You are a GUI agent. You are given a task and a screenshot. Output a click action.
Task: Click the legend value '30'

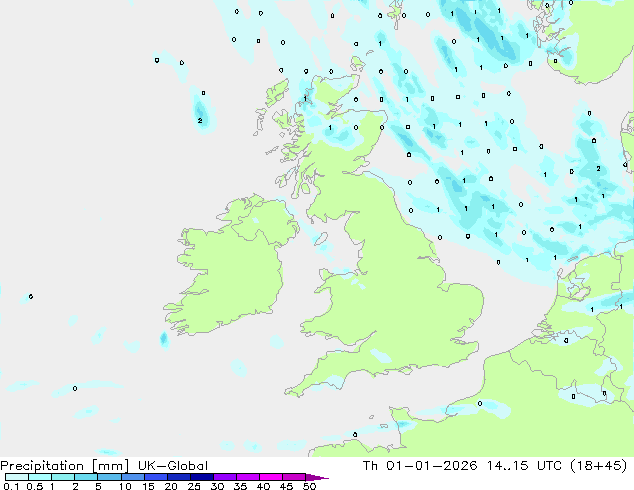click(217, 486)
